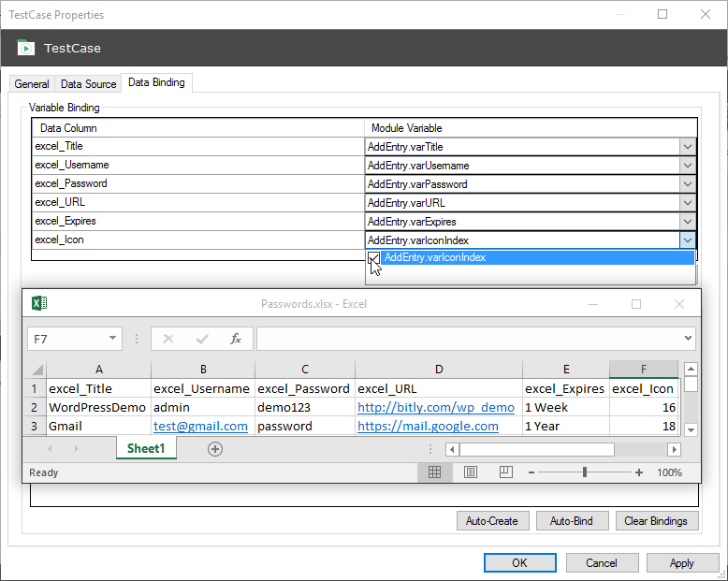Image resolution: width=728 pixels, height=581 pixels.
Task: Click the select-all corner triangle in Excel
Action: 37,370
